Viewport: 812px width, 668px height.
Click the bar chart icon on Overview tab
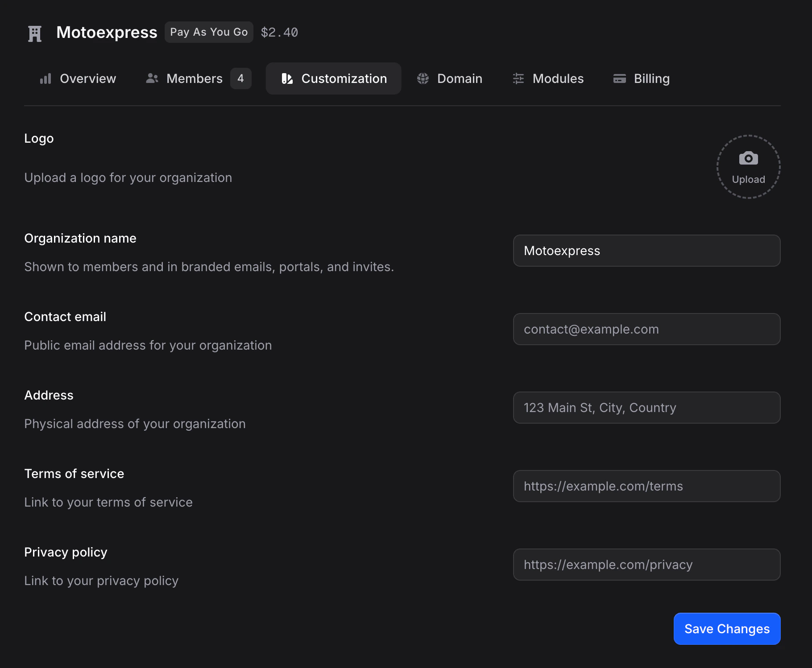pos(45,78)
